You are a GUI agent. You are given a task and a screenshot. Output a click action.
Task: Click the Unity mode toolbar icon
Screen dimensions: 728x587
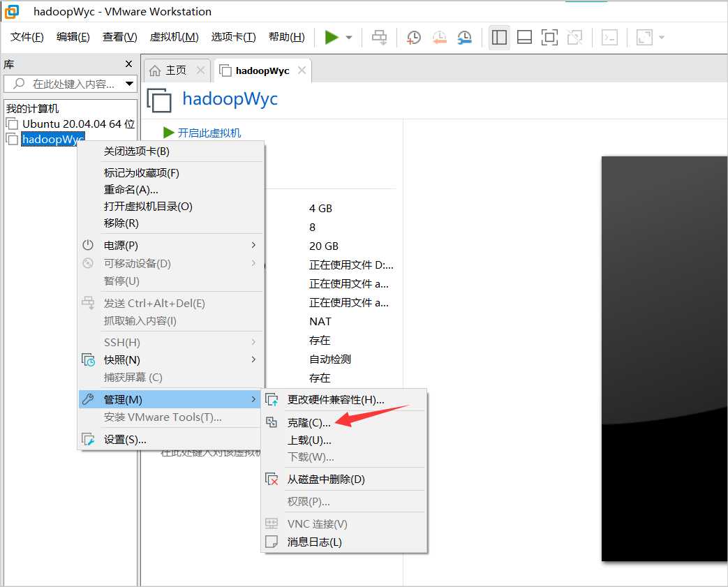pyautogui.click(x=574, y=37)
